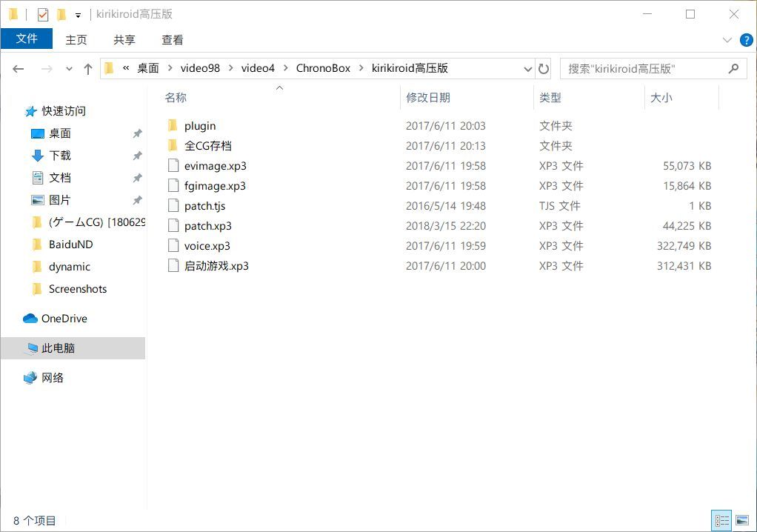Click the up one level arrow

tap(88, 69)
